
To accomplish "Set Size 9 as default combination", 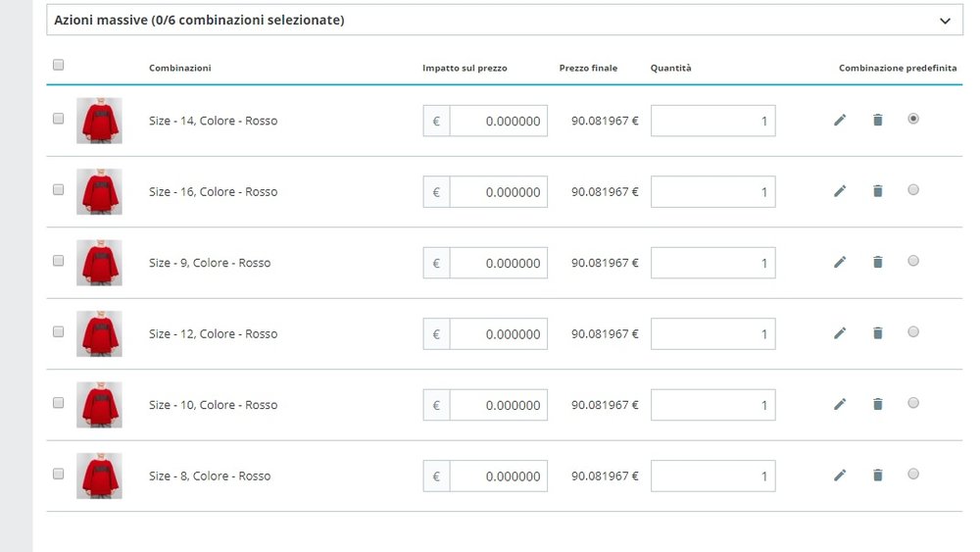I will coord(913,261).
